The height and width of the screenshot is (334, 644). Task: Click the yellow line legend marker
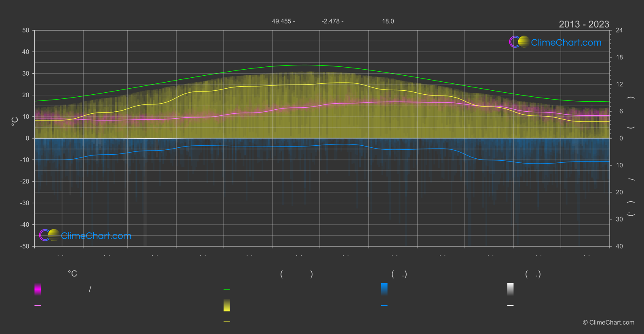pyautogui.click(x=227, y=321)
